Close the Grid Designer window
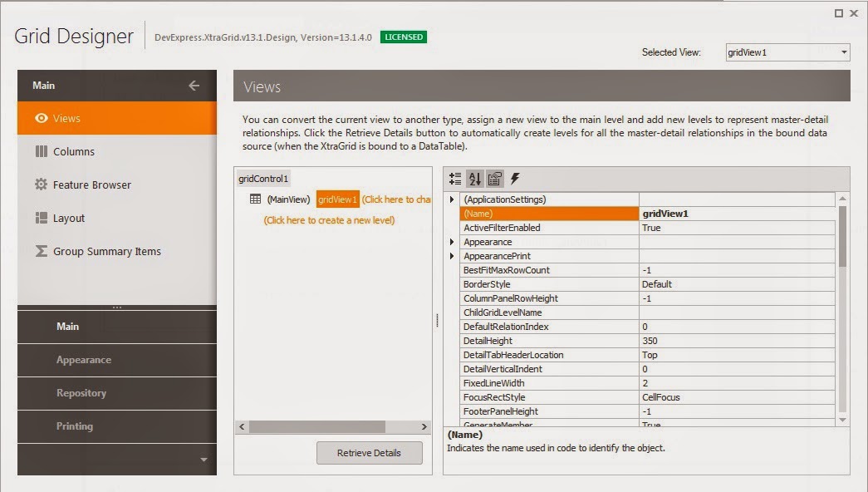Image resolution: width=868 pixels, height=492 pixels. [x=854, y=13]
